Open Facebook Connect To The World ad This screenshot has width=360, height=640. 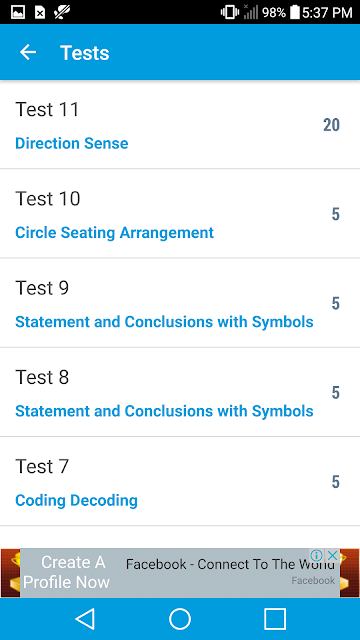(230, 564)
